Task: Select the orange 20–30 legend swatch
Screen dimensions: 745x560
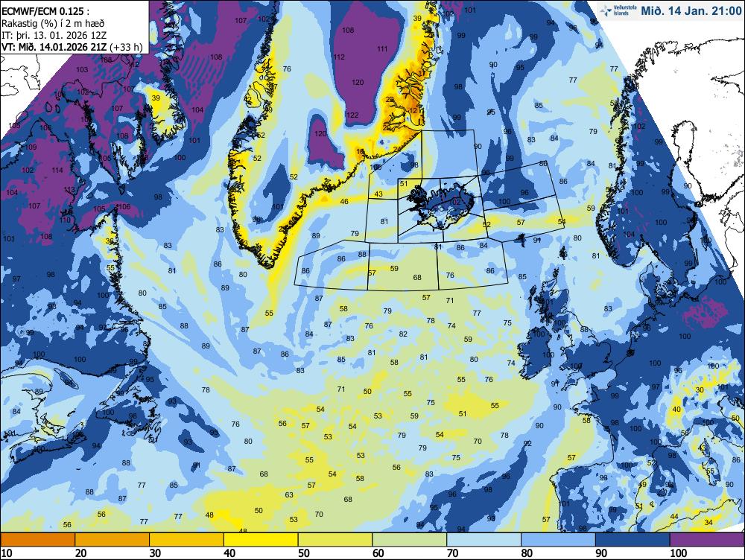Action: 112,540
